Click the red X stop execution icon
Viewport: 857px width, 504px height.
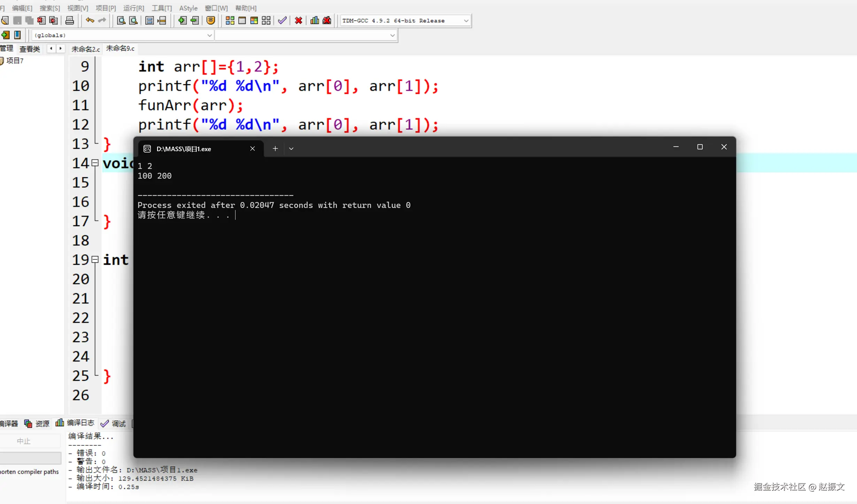pos(298,21)
